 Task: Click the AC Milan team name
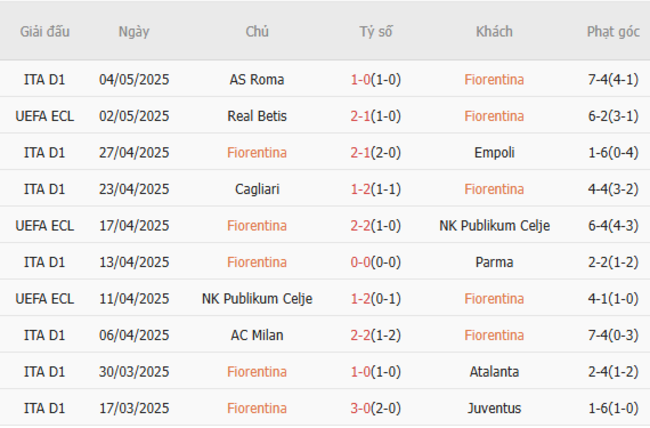point(257,335)
